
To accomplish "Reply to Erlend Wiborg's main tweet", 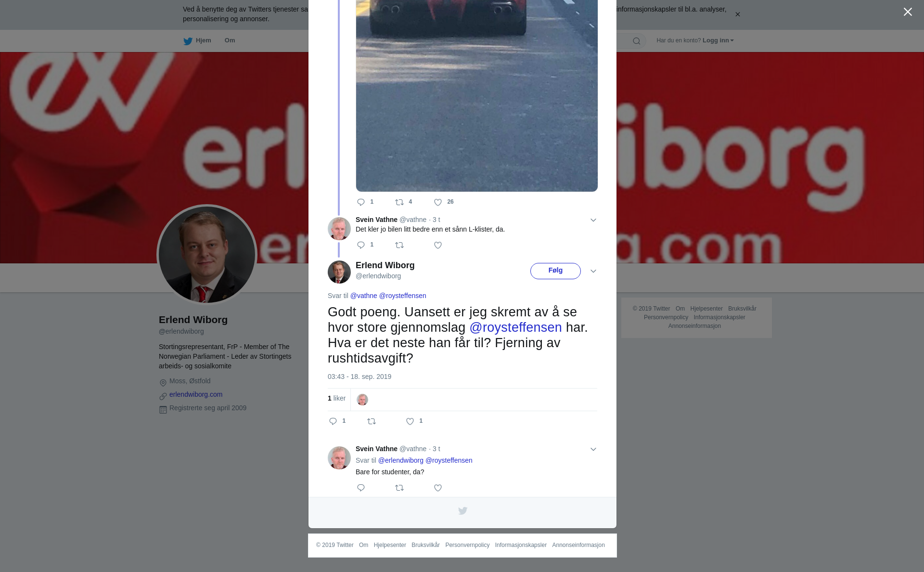I will (333, 421).
